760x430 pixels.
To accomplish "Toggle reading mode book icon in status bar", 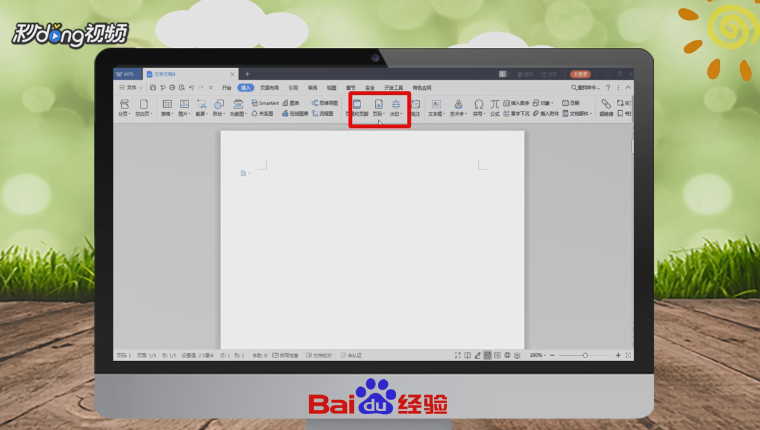I will tap(468, 355).
